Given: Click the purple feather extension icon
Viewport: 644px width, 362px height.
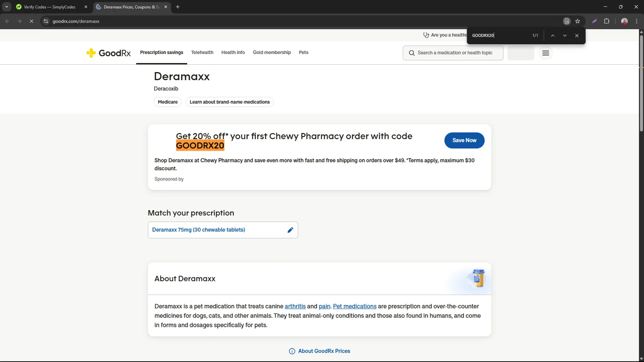Looking at the screenshot, I should point(594,21).
